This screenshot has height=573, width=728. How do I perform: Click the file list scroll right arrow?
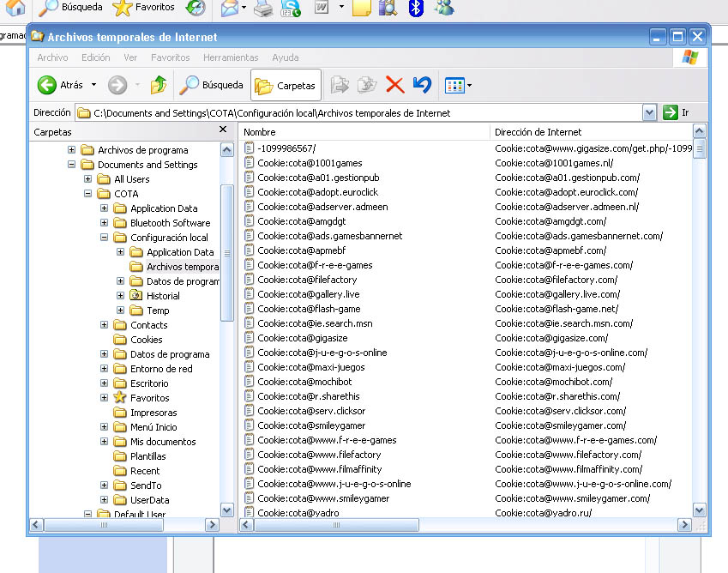(x=684, y=525)
